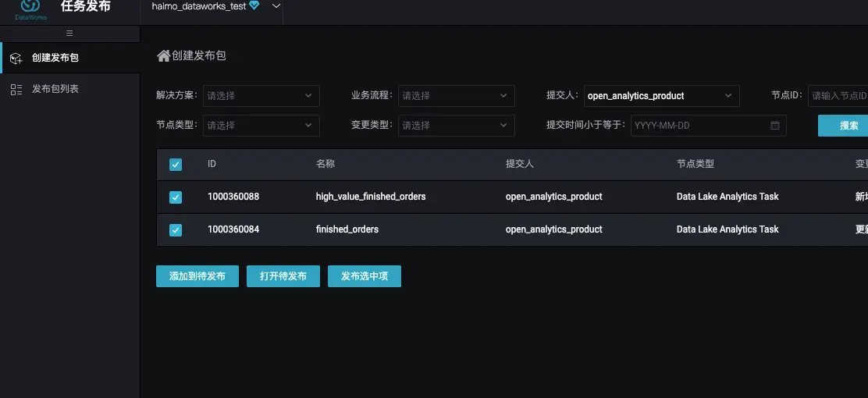Uncheck the finished_orders row checkbox
The height and width of the screenshot is (398, 868).
coord(176,229)
